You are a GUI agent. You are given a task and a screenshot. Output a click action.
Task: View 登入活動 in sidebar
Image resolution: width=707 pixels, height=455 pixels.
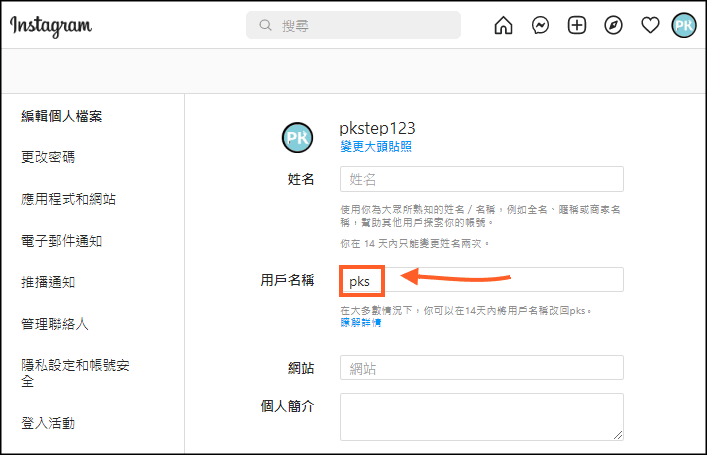48,423
